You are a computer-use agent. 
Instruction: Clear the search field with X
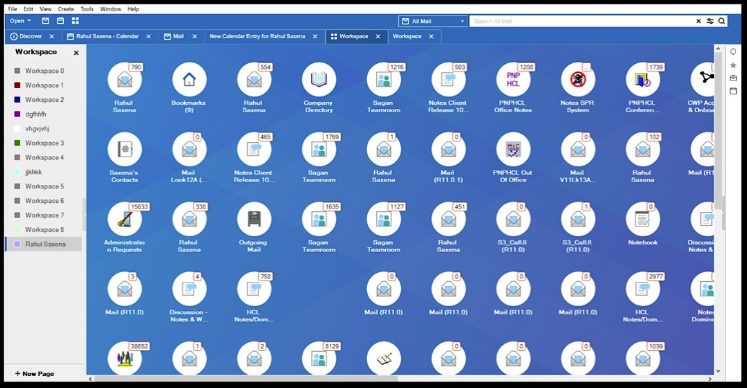[x=698, y=21]
